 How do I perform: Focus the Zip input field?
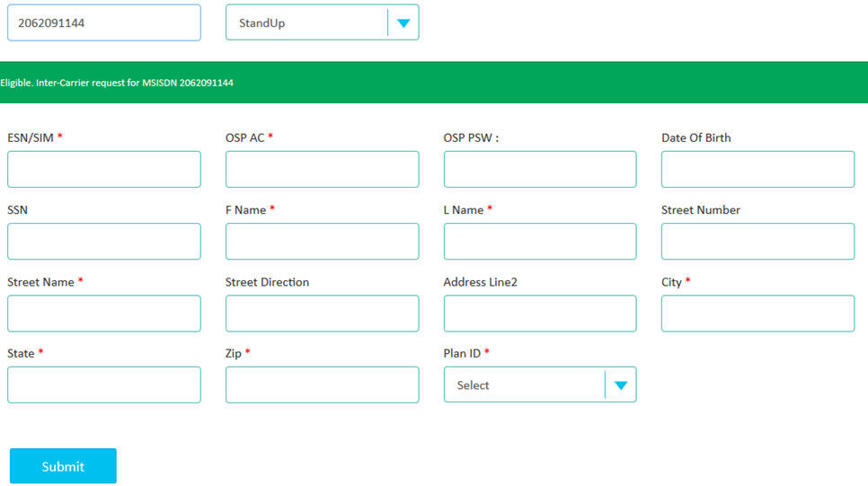click(x=323, y=384)
